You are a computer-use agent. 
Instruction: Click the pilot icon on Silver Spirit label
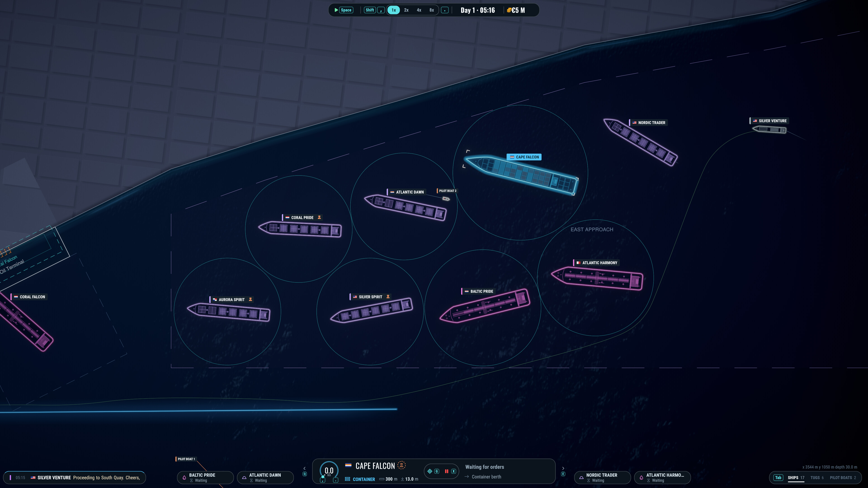coord(388,297)
